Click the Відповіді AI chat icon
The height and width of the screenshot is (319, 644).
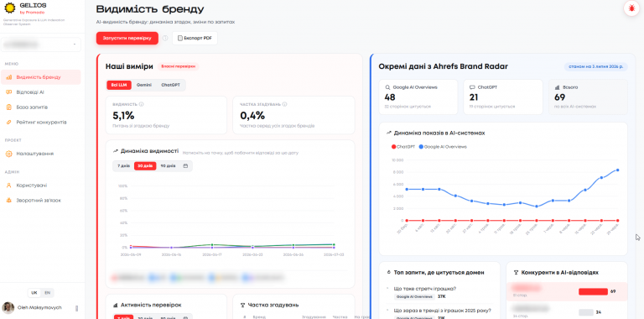click(9, 92)
